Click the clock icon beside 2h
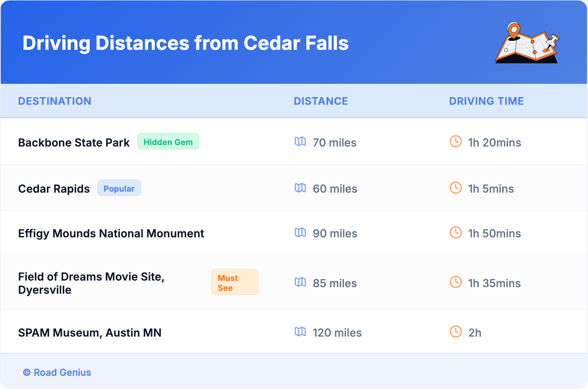This screenshot has height=389, width=588. click(x=456, y=332)
